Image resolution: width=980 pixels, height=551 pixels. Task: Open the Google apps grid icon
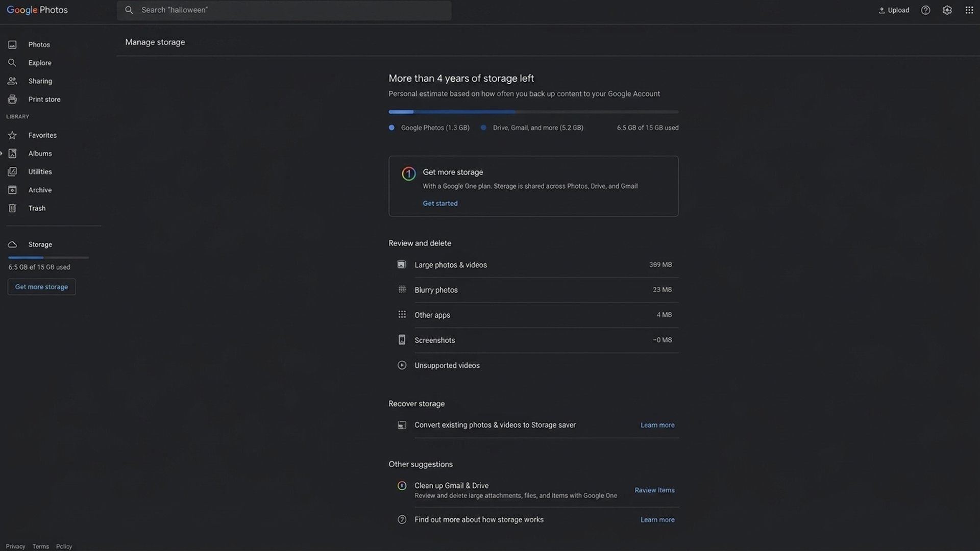[x=969, y=10]
